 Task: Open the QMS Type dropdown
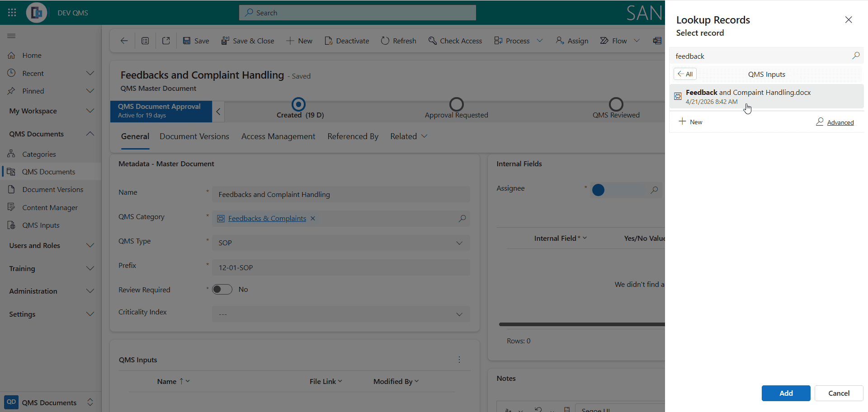[341, 243]
